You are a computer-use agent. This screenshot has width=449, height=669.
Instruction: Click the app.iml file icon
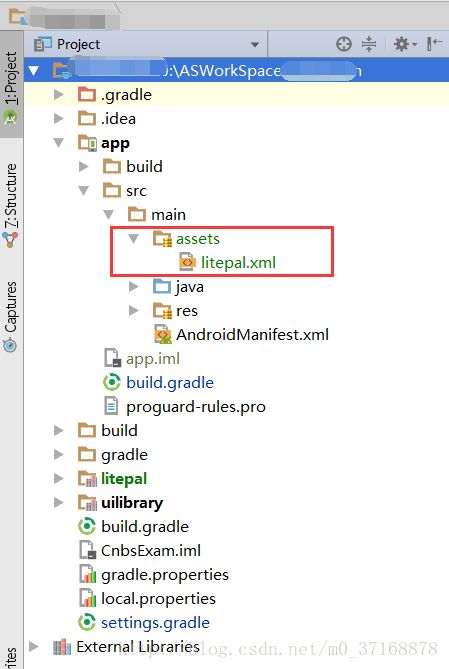pyautogui.click(x=113, y=358)
